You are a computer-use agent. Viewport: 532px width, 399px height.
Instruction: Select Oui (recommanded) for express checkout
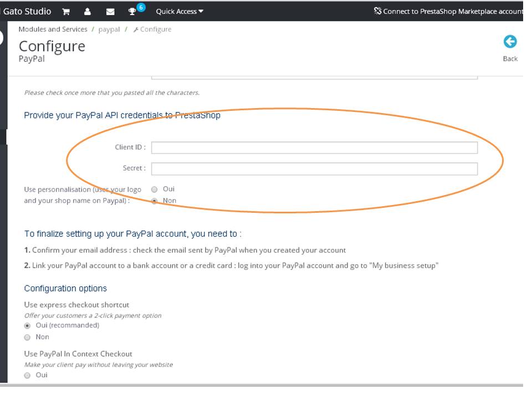coord(28,326)
